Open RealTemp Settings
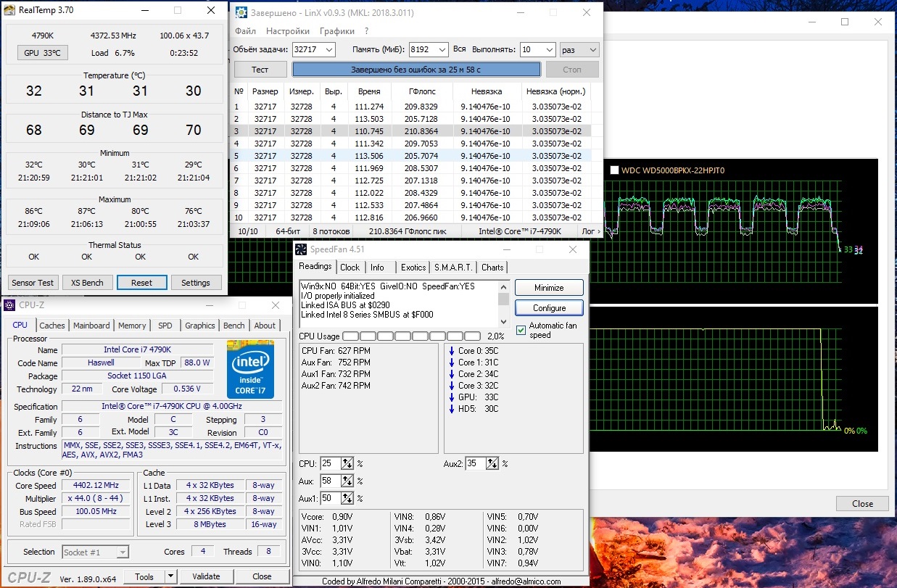Screen dimensions: 897x588 196,283
